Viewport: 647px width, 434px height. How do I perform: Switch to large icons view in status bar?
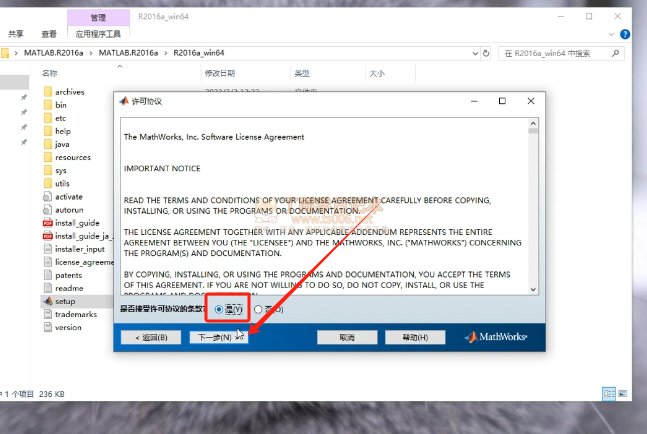(622, 394)
